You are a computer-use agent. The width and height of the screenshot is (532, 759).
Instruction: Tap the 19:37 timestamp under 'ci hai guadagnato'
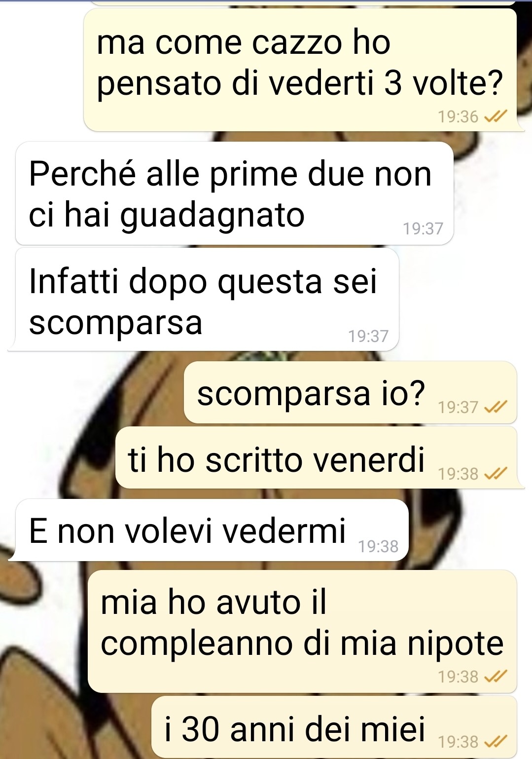click(423, 229)
